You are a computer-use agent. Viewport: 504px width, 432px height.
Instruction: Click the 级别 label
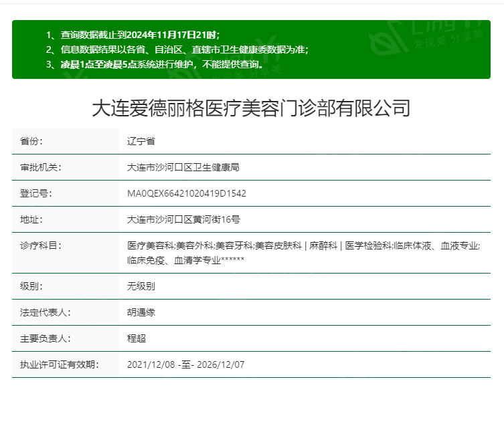pos(31,286)
